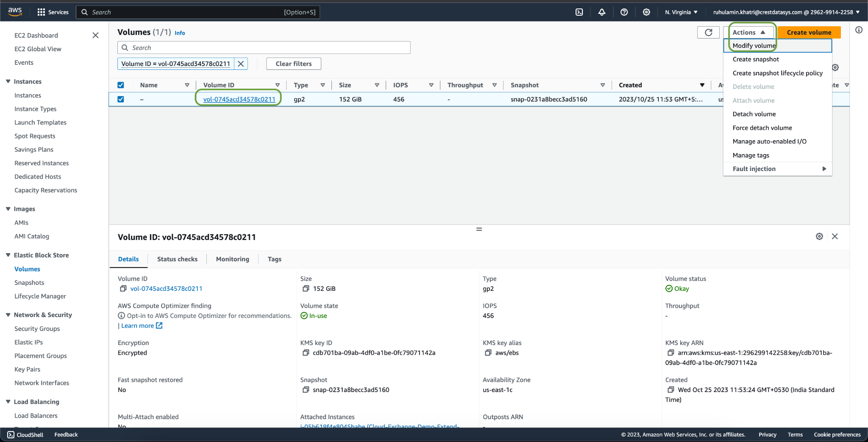Click the Compute Optimizer info icon

(121, 315)
